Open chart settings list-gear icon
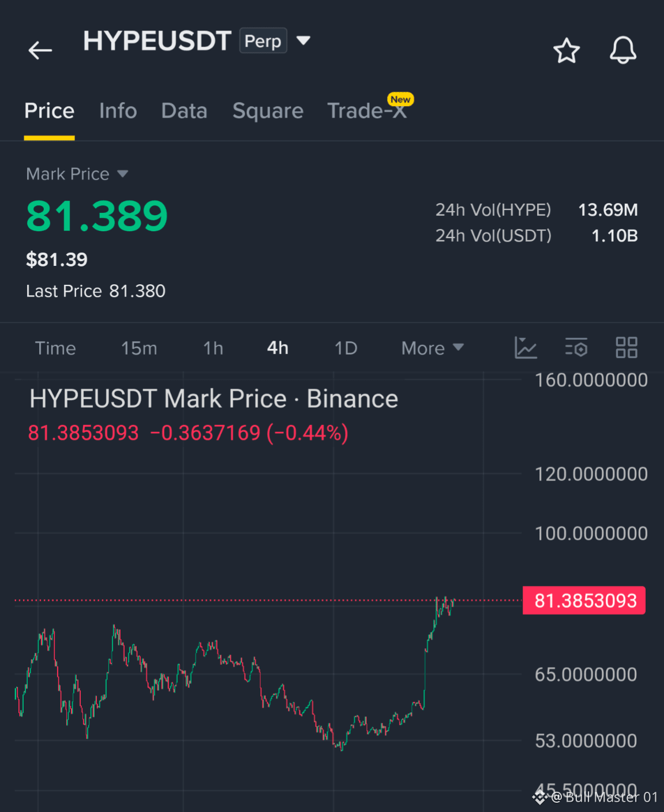The height and width of the screenshot is (812, 664). click(576, 348)
